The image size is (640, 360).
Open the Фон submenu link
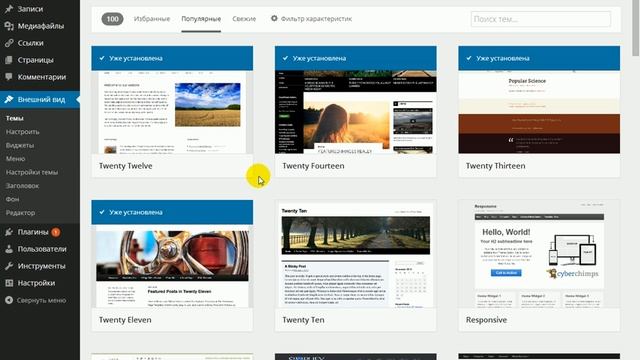tap(13, 199)
